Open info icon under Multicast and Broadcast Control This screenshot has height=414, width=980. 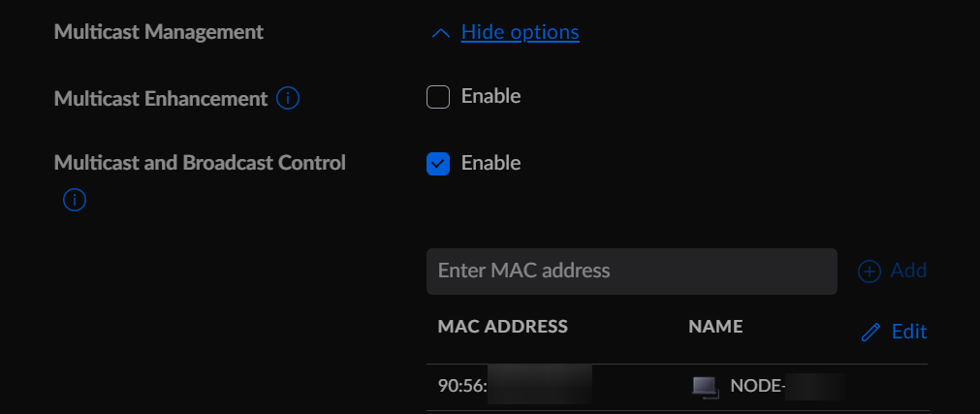tap(75, 200)
